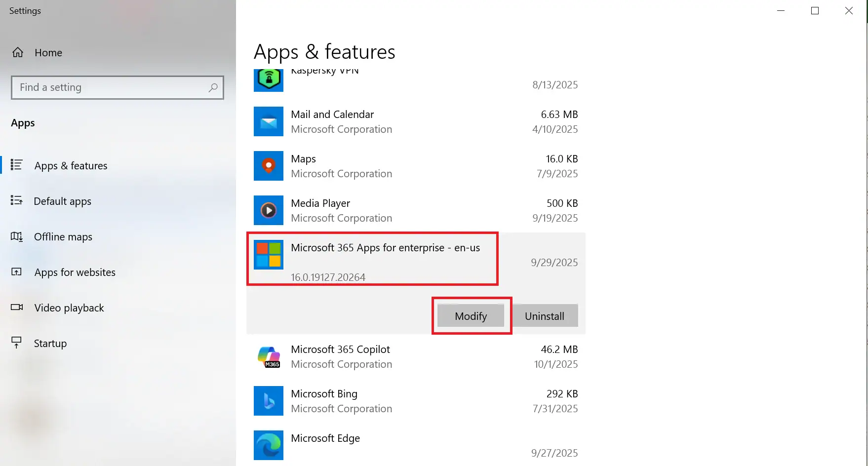Click the Microsoft 365 Copilot icon
The image size is (868, 466).
click(x=268, y=356)
